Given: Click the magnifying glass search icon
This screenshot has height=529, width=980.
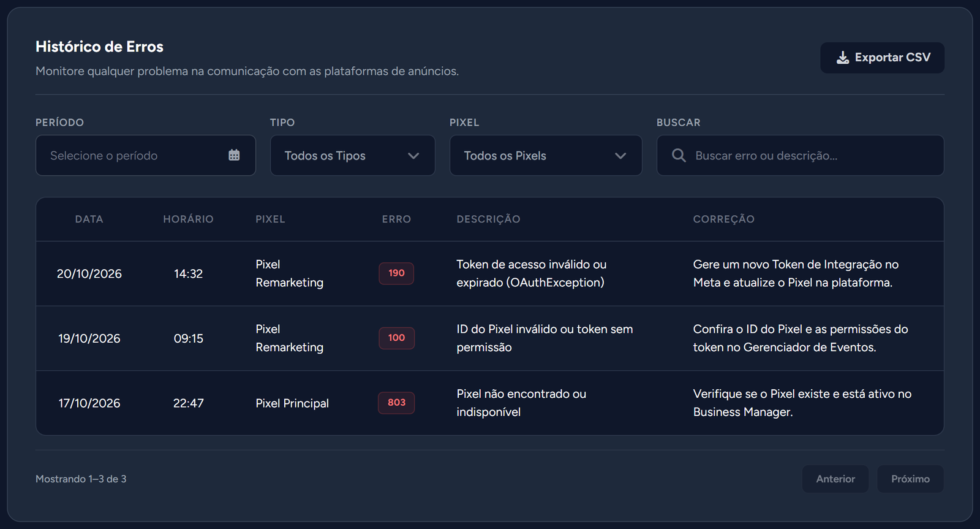Looking at the screenshot, I should point(679,155).
